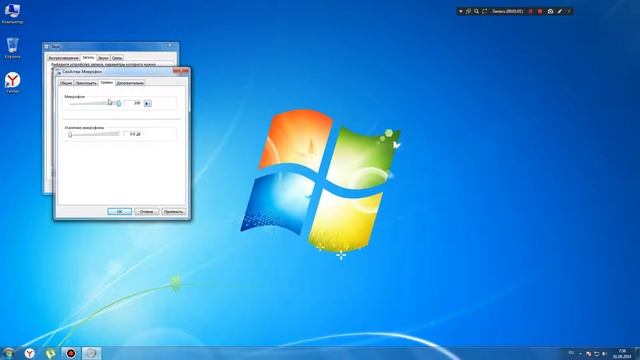Open Связь tab in Звук window
This screenshot has height=360, width=640.
117,58
